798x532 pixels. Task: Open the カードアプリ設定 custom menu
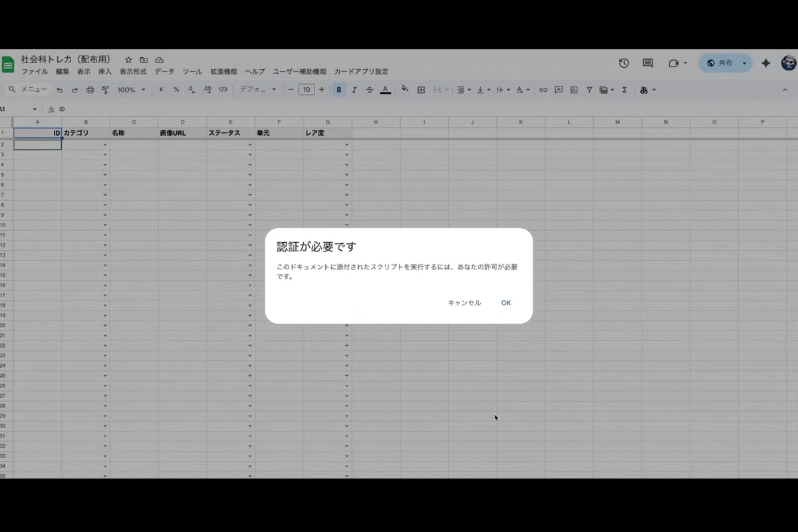(x=361, y=72)
